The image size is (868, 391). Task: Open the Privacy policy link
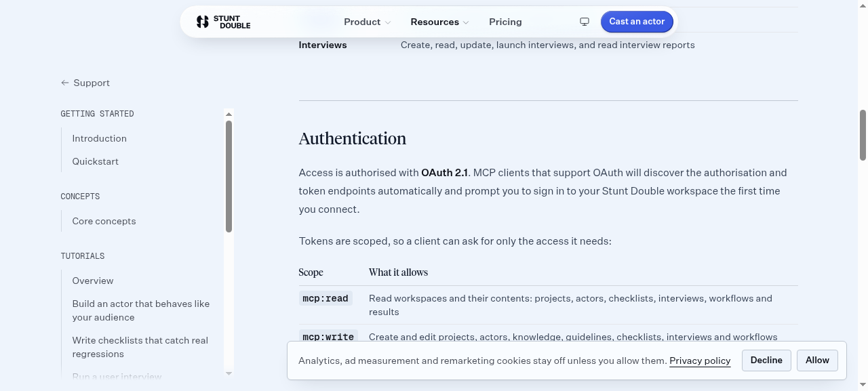[700, 361]
